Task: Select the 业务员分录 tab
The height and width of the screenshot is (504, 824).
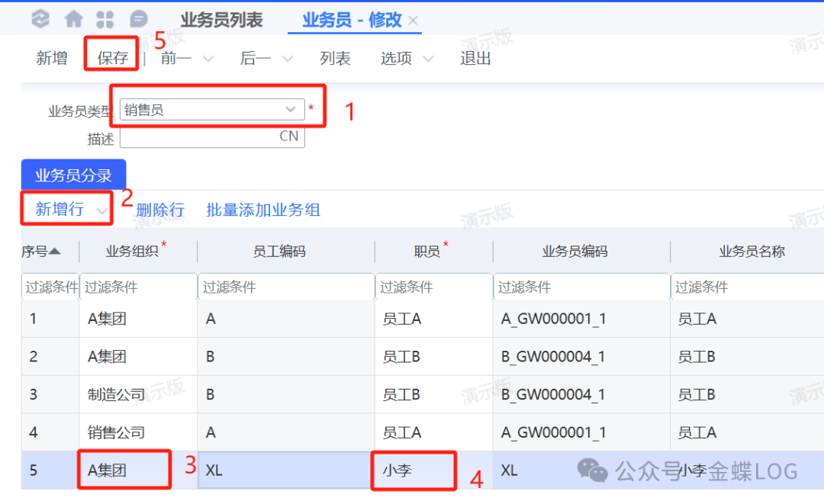Action: (73, 175)
